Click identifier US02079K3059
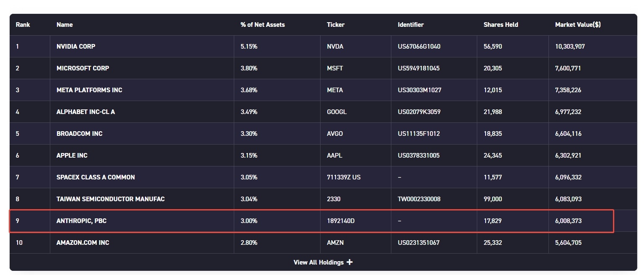This screenshot has width=644, height=275. (x=419, y=112)
